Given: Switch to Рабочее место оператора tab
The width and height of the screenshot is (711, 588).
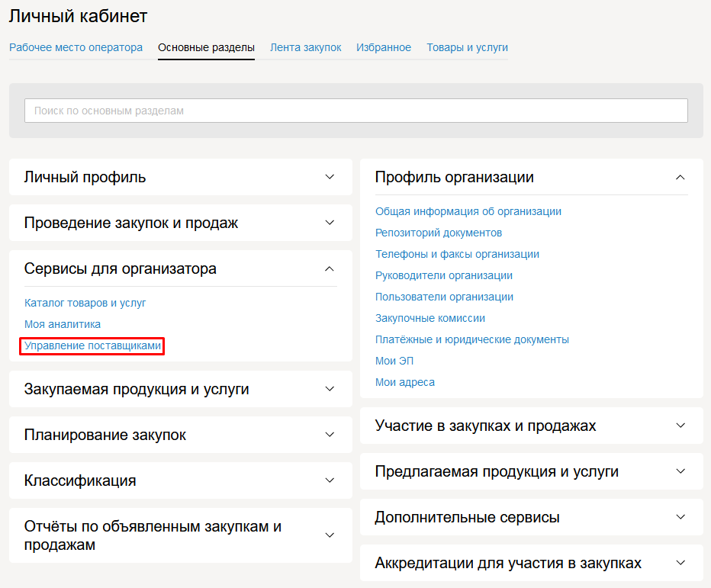Looking at the screenshot, I should click(76, 47).
